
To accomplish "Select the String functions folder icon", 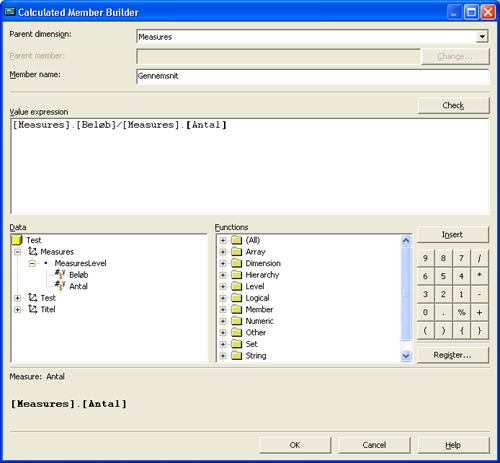I will click(x=236, y=355).
